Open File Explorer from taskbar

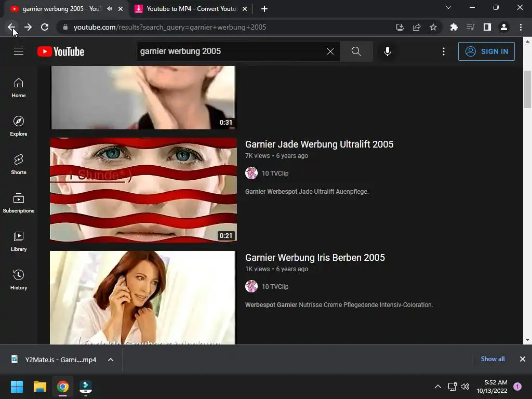(x=39, y=387)
